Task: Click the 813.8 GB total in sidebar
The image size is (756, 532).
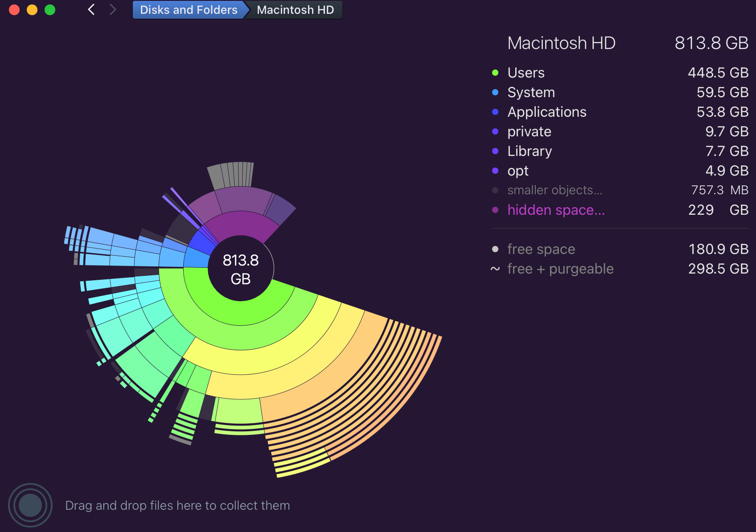Action: coord(711,43)
